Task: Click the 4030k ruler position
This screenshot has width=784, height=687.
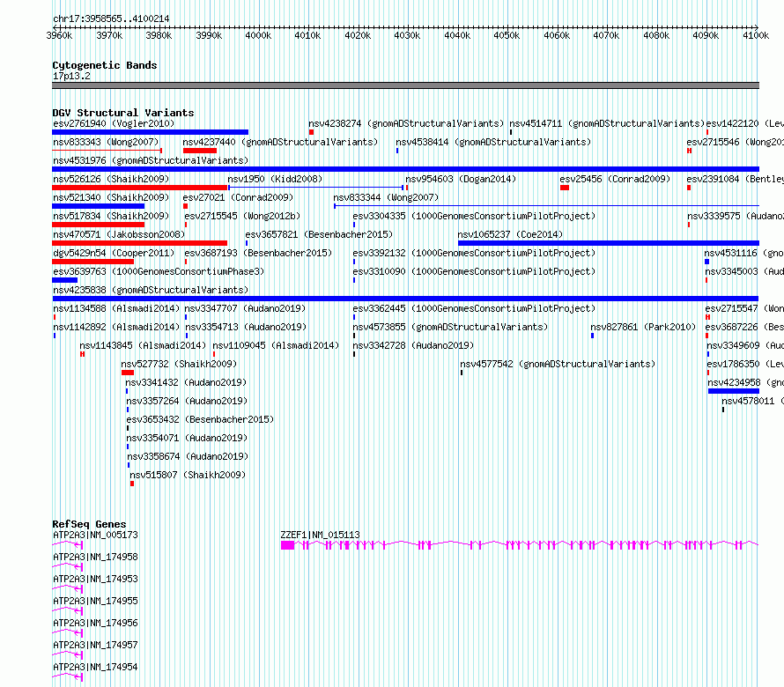Action: tap(407, 35)
